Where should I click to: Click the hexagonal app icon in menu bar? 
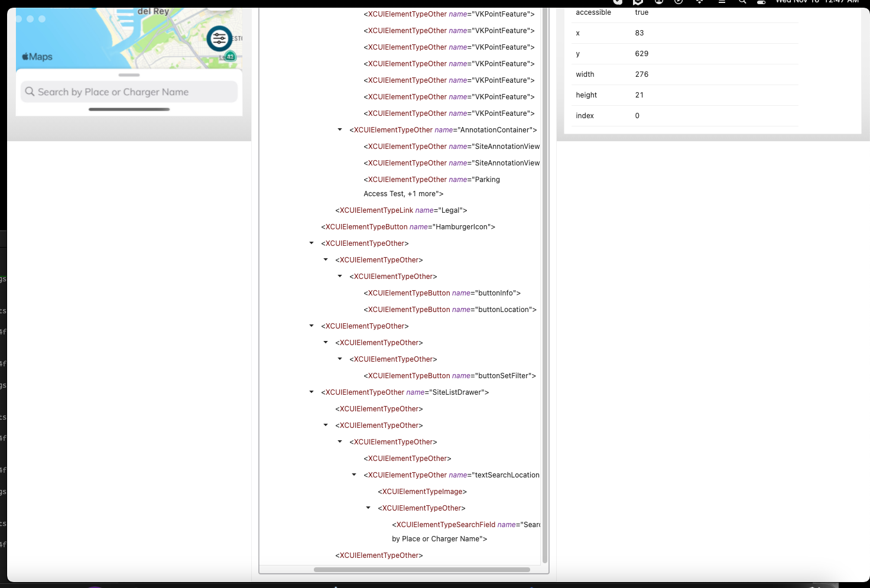click(637, 2)
